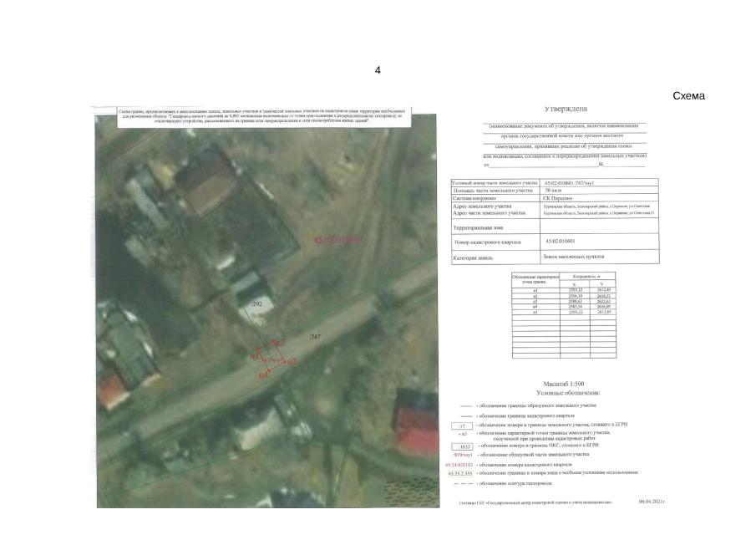Image resolution: width=756 pixels, height=535 pixels.
Task: Click the '45.25.2.355' zone legend symbol
Action: (459, 474)
